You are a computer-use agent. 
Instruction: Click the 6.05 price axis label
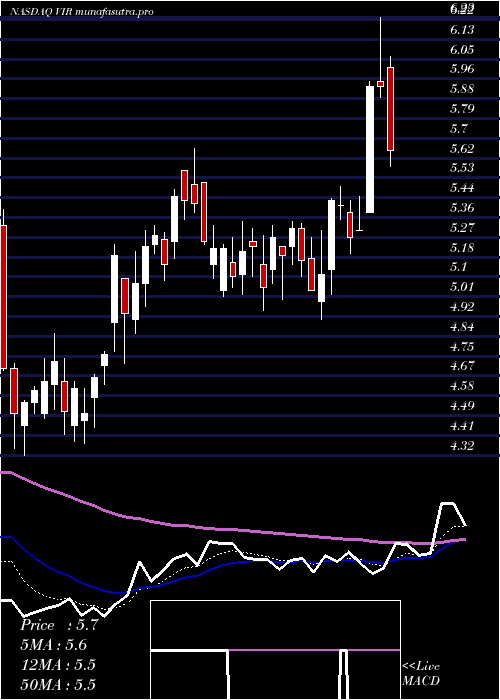(462, 49)
